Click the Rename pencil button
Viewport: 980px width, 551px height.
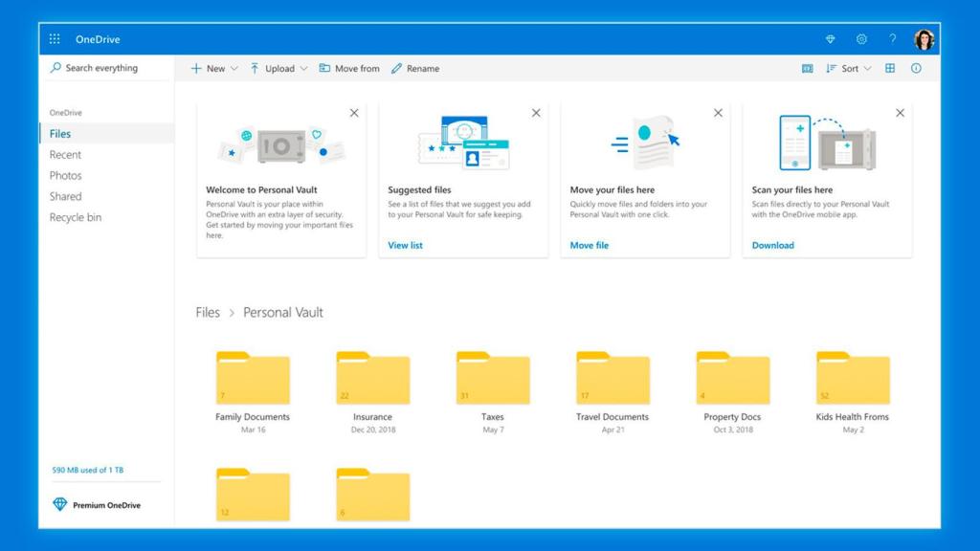415,69
